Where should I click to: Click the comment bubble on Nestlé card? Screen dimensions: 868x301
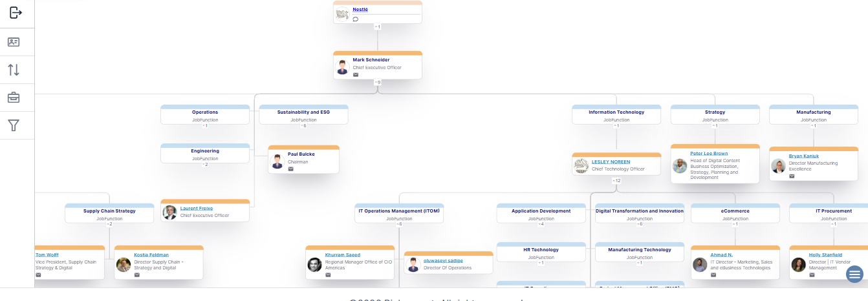(x=356, y=19)
